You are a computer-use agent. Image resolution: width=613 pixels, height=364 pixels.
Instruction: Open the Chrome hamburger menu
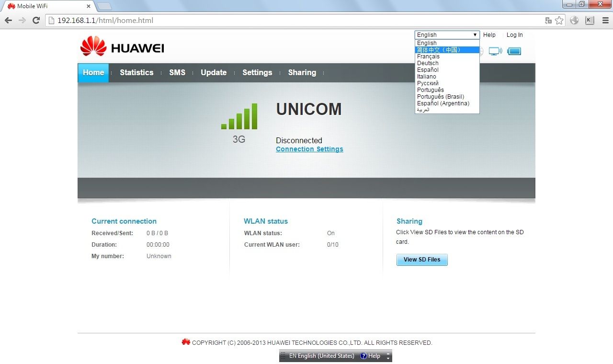604,21
